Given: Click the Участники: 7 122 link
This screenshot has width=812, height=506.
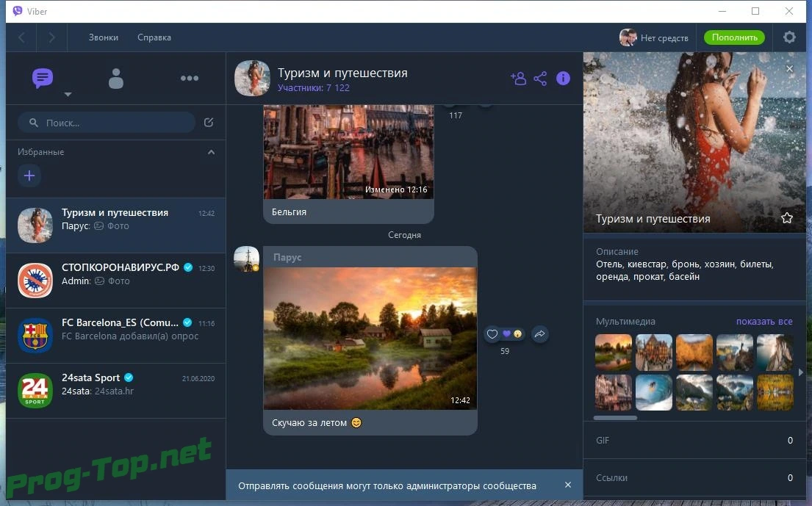Looking at the screenshot, I should point(313,88).
